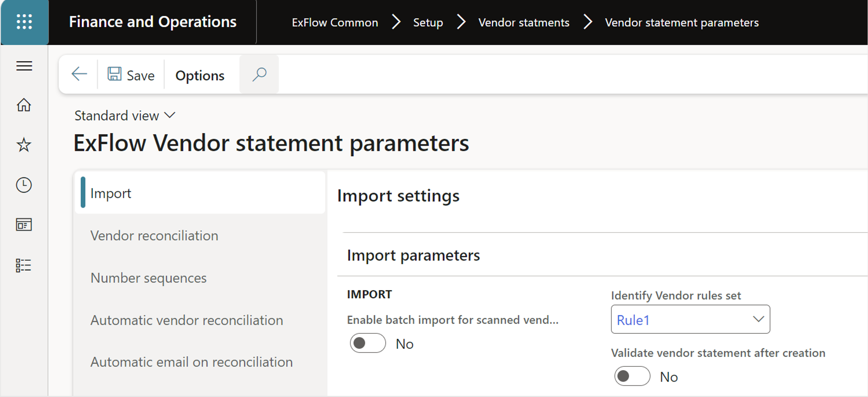Collapse the Import parameters section header
The image size is (868, 397).
413,255
